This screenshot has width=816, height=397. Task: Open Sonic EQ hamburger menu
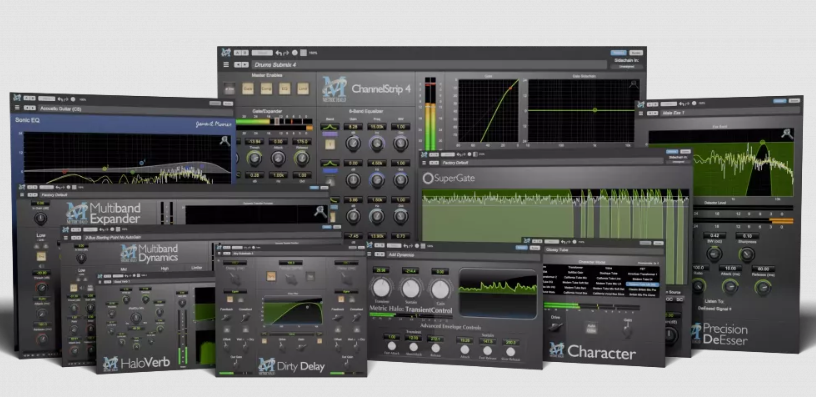[x=17, y=108]
